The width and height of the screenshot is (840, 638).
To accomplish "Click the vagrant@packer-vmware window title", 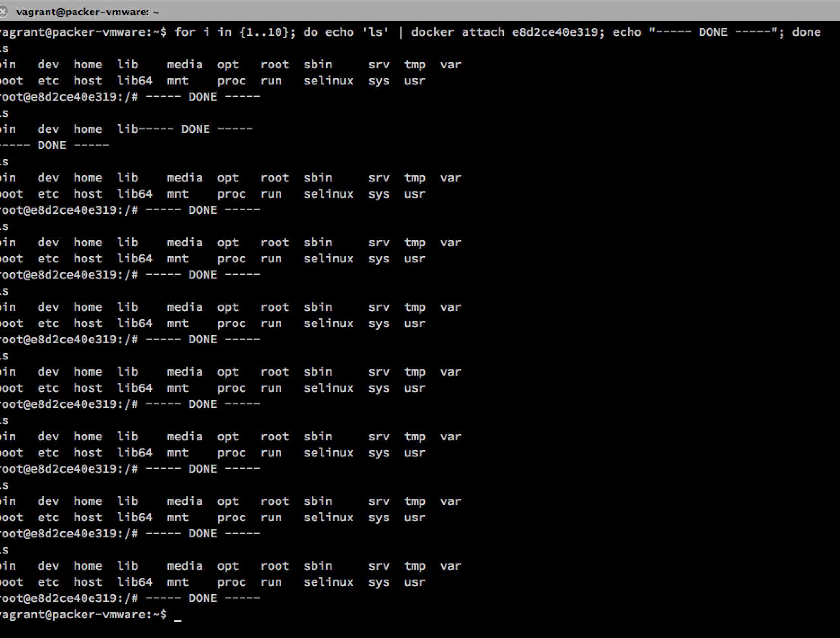I will 88,12.
